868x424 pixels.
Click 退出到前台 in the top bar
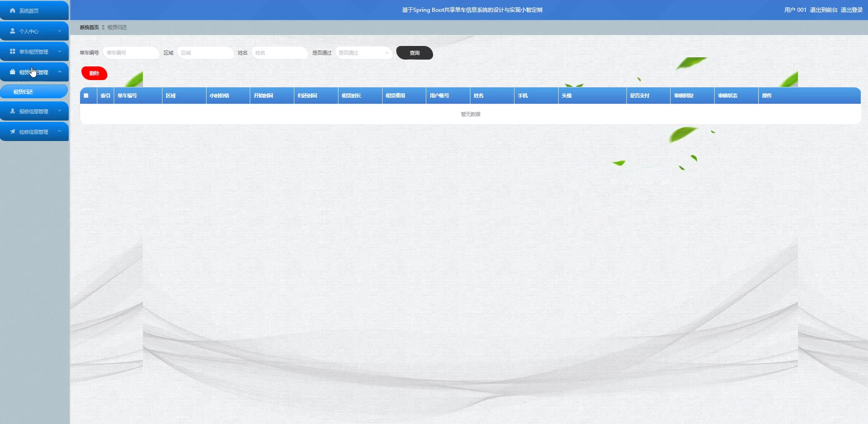click(x=823, y=10)
